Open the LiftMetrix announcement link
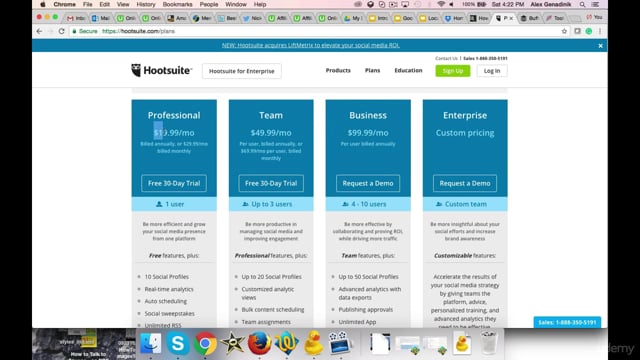 click(311, 45)
